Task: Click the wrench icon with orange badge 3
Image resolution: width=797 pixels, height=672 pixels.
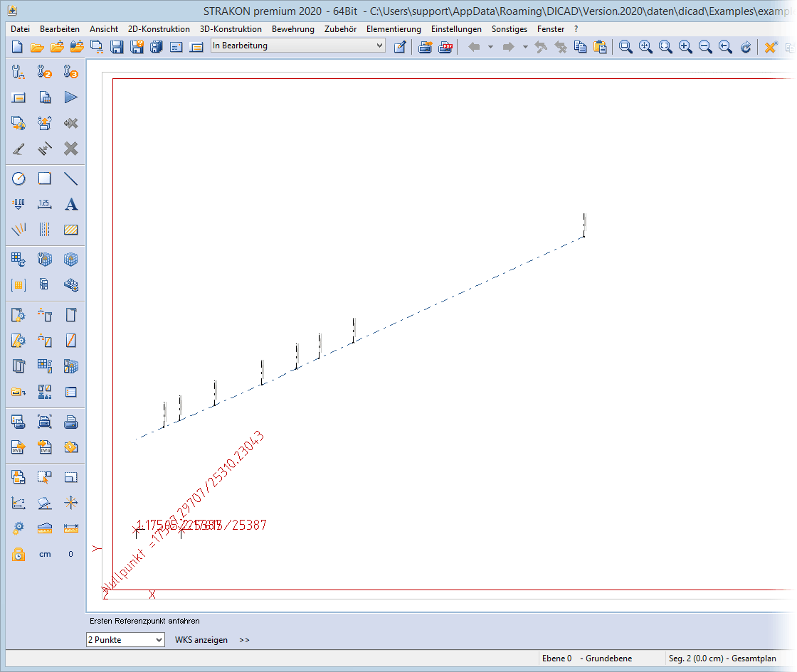Action: 70,72
